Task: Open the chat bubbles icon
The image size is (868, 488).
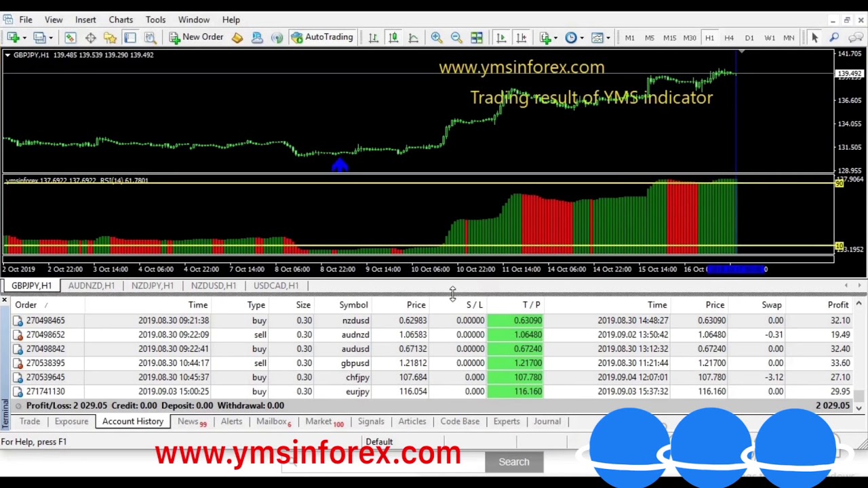Action: coord(856,37)
